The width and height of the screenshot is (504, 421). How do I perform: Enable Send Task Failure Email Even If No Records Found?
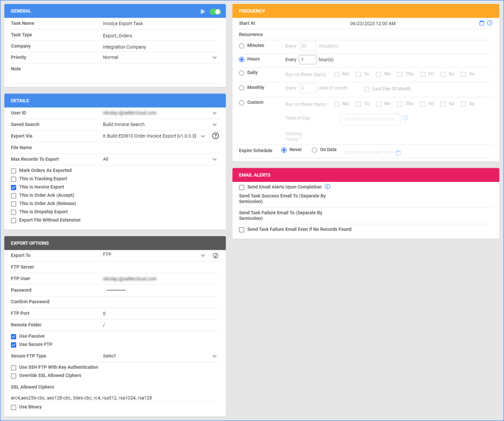242,229
